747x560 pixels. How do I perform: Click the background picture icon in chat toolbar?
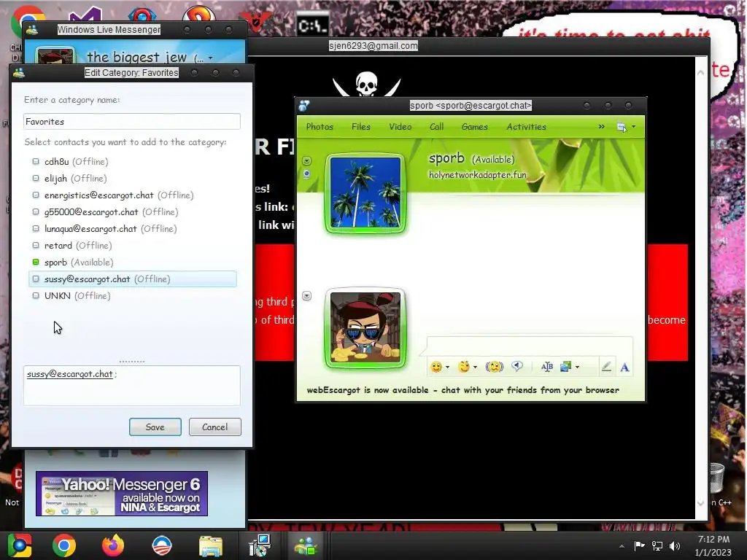(565, 367)
